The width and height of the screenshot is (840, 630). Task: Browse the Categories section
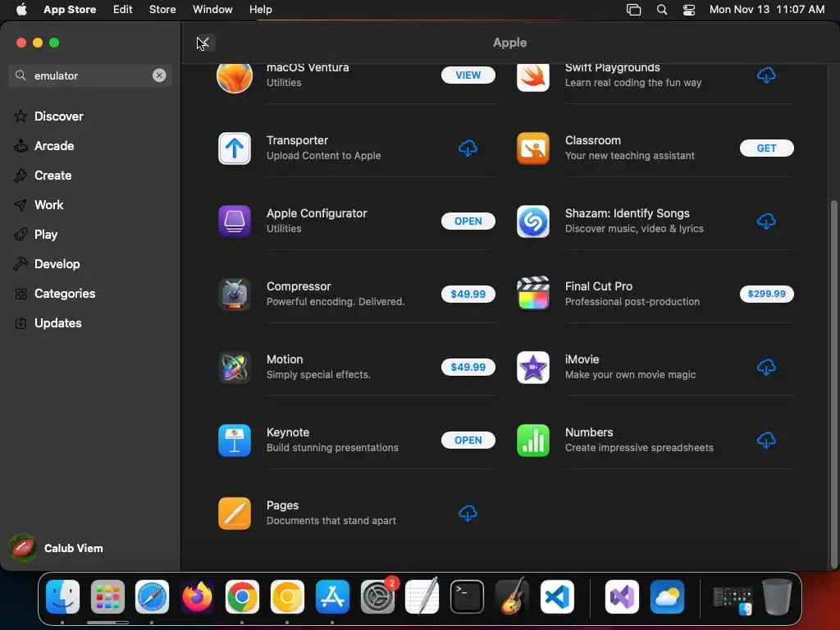coord(64,294)
